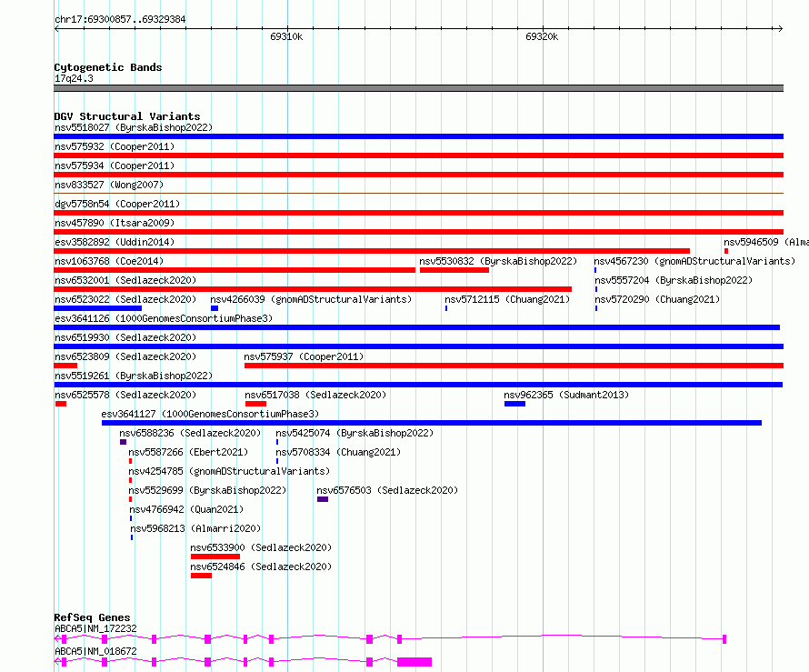Click the nsv962365 (Sudmant2013) label

(x=566, y=395)
